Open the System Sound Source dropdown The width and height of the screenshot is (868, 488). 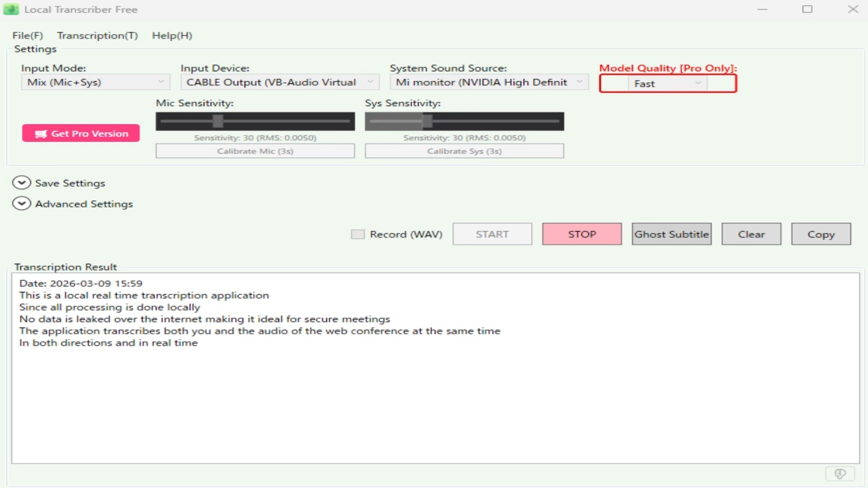[489, 82]
